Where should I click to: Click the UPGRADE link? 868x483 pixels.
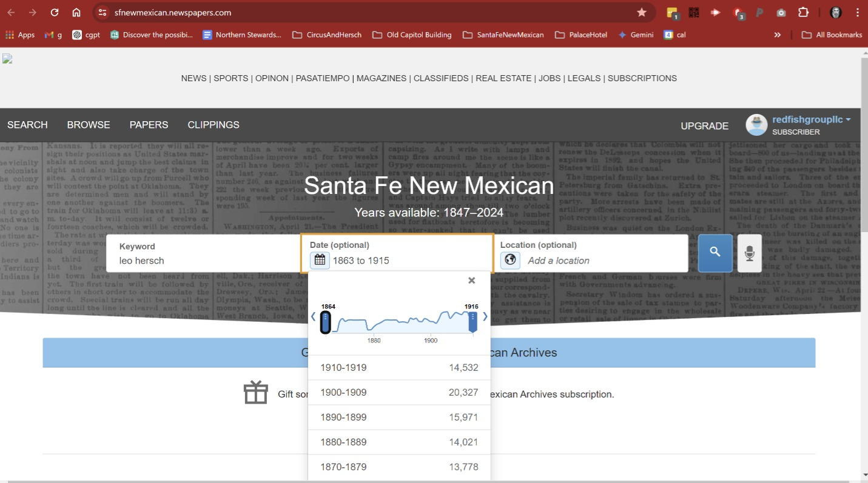pos(704,126)
